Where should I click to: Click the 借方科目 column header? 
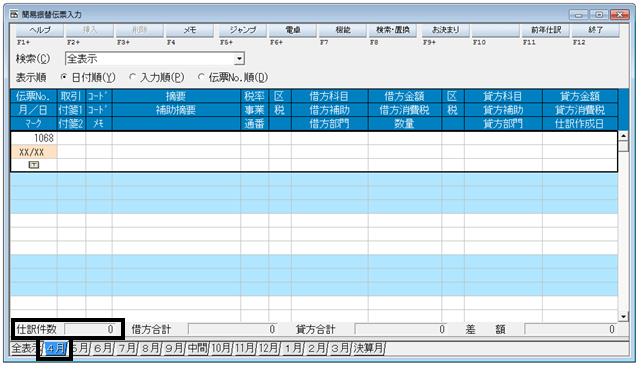pos(329,96)
